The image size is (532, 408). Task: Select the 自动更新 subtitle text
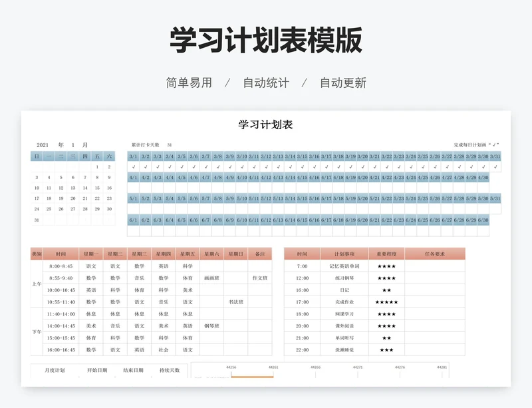343,83
